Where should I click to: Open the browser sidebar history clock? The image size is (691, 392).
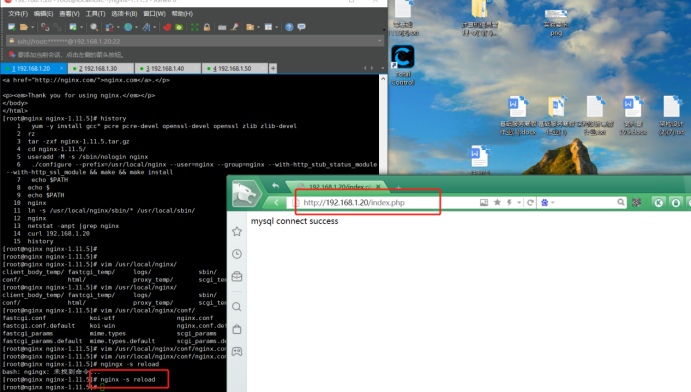click(x=237, y=254)
